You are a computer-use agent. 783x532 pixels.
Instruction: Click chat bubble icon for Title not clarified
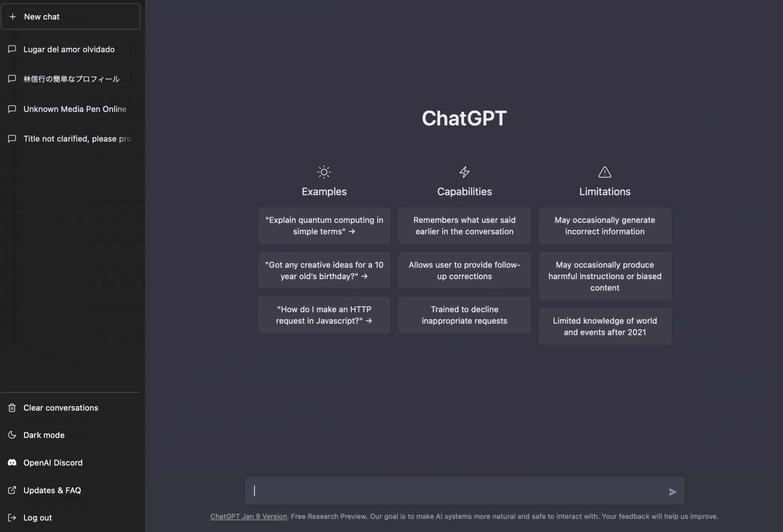[12, 138]
